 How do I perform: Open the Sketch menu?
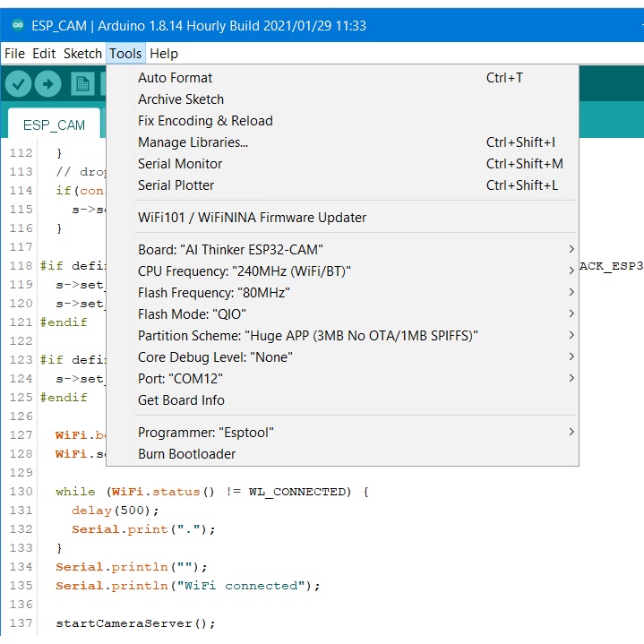82,54
